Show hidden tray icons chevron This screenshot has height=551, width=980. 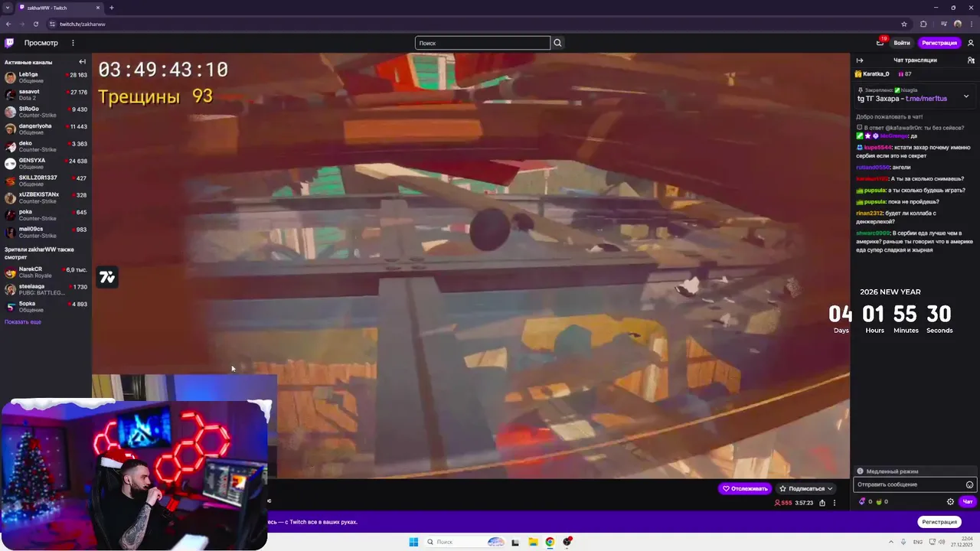[890, 542]
